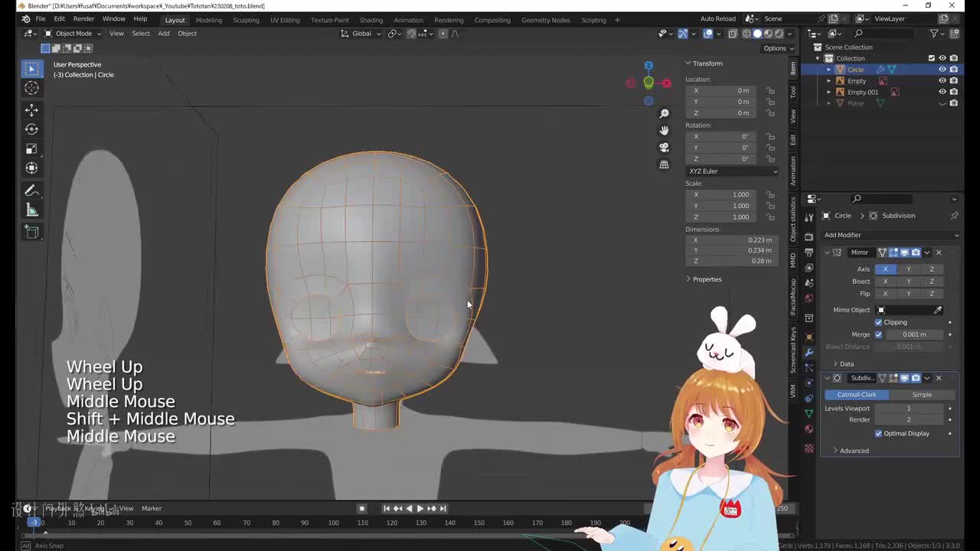Open the XYZ Euler rotation mode dropdown
Screen dimensions: 980x551
(732, 171)
